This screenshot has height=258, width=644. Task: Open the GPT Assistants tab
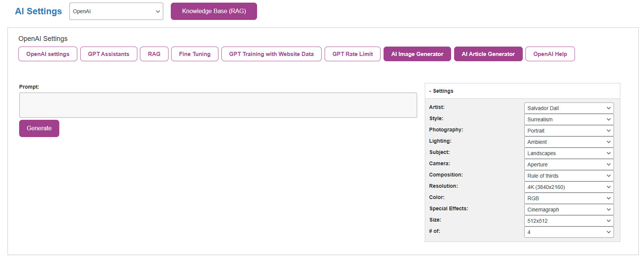tap(108, 54)
